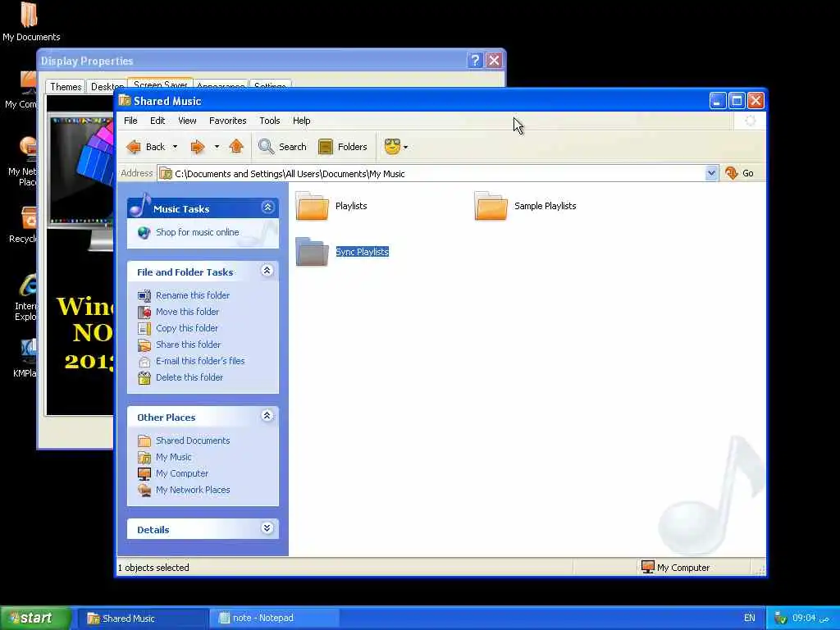Collapse the Other Places panel

tap(267, 416)
